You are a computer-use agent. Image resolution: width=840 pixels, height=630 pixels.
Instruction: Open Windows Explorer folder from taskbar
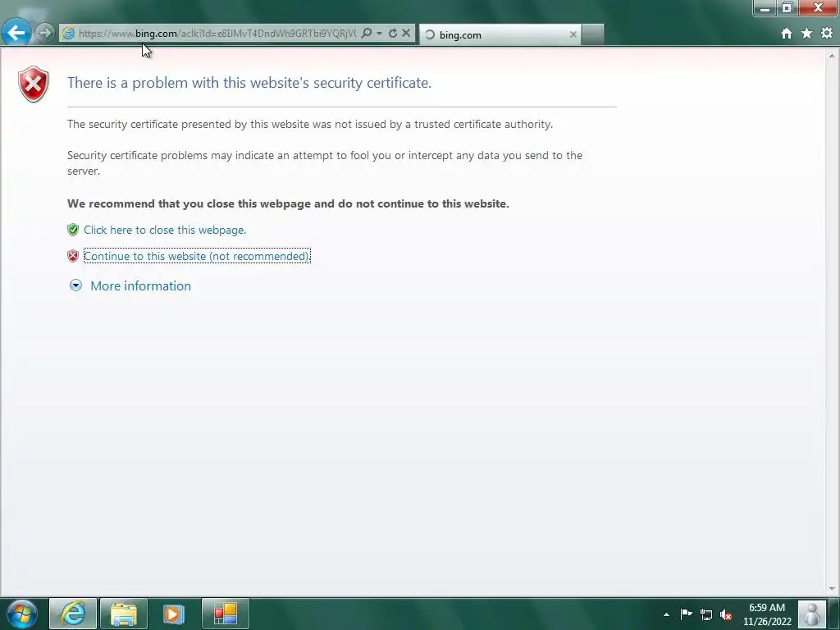click(x=124, y=614)
